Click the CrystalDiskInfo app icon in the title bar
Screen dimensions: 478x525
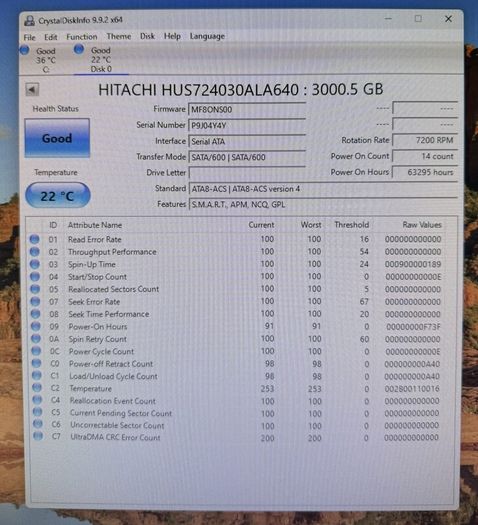(x=29, y=21)
